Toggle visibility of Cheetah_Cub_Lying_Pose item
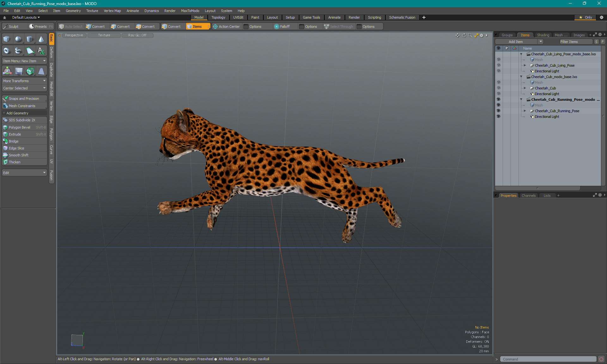The width and height of the screenshot is (607, 364). [x=499, y=65]
